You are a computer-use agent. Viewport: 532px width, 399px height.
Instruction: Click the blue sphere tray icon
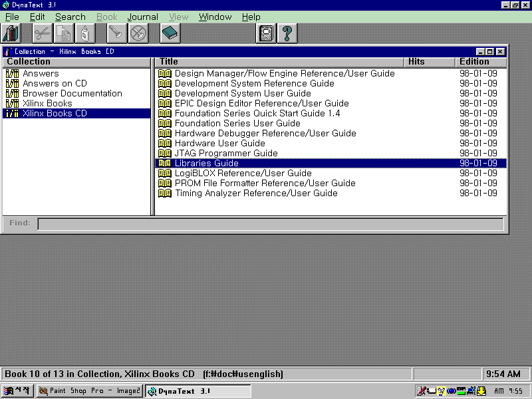[452, 391]
